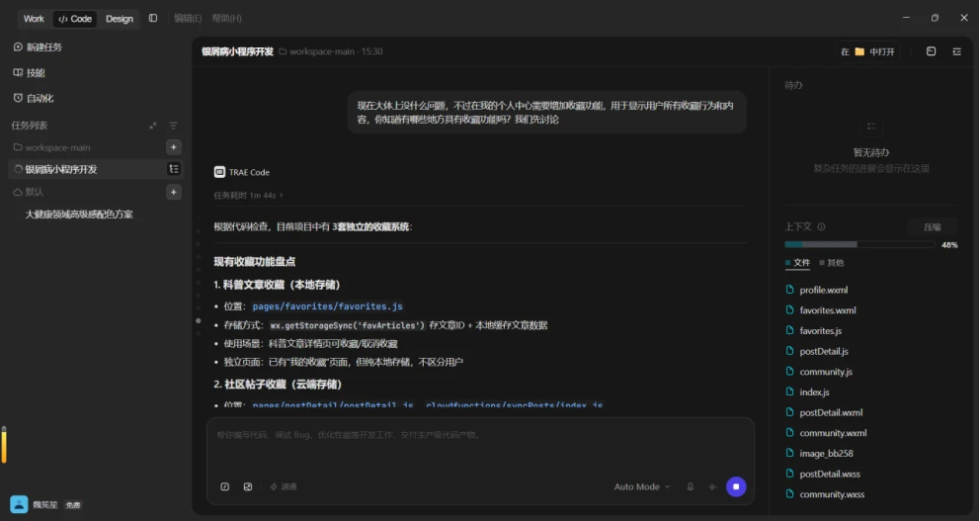Click the terminal panel icon in header

[932, 51]
